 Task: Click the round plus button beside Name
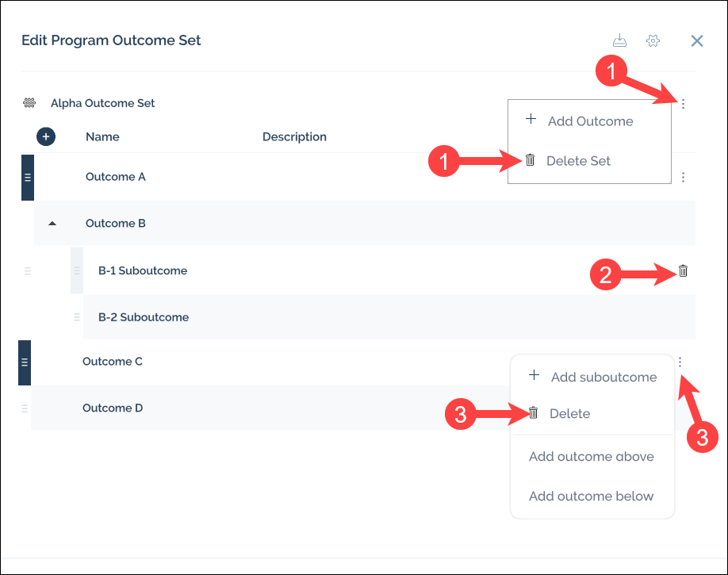click(46, 136)
